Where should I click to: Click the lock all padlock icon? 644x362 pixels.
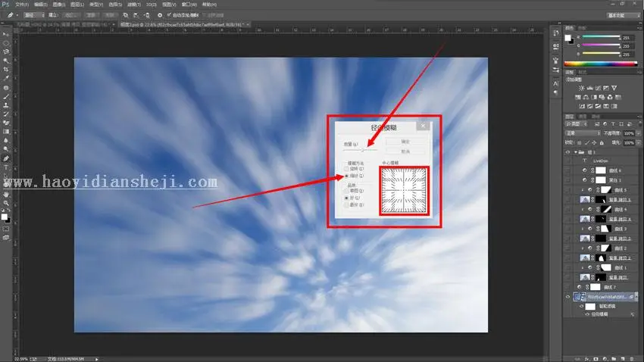602,143
